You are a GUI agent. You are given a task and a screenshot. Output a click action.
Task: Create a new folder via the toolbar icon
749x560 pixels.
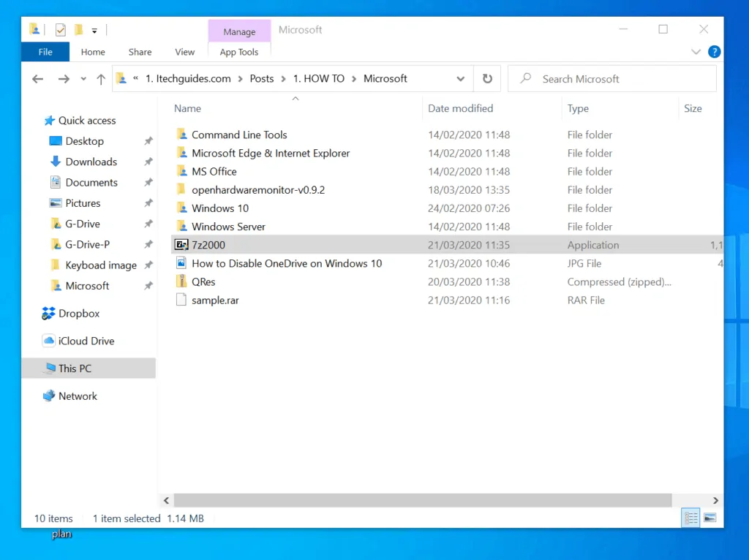point(79,29)
